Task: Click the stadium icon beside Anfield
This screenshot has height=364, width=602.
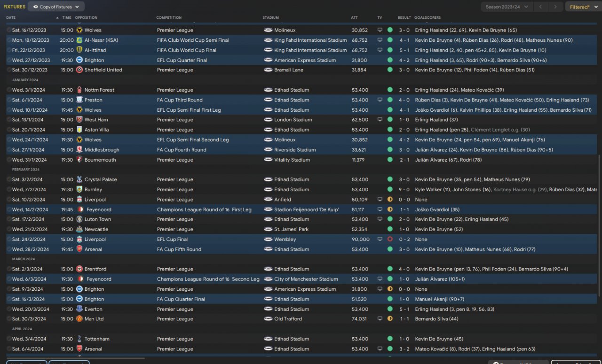Action: (x=269, y=200)
